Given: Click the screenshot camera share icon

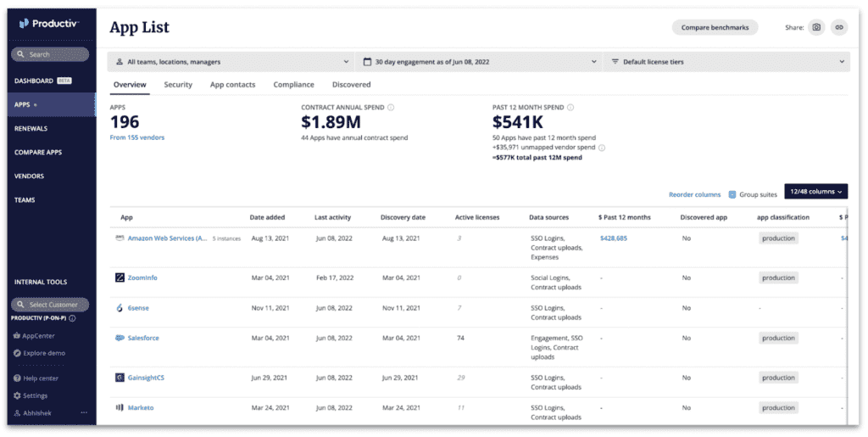Looking at the screenshot, I should click(x=816, y=27).
